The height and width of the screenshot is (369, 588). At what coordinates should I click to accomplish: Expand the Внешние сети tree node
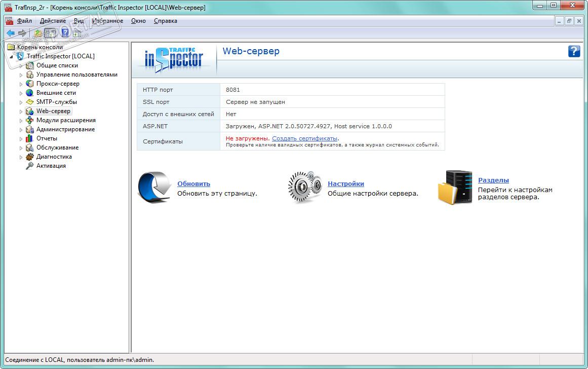click(21, 93)
